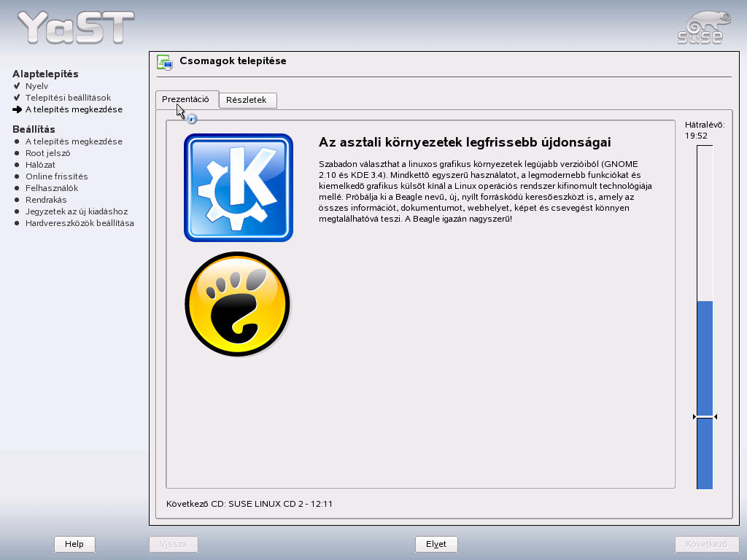Screen dimensions: 747x560
Task: Click the package installation icon beside the title
Action: (165, 63)
